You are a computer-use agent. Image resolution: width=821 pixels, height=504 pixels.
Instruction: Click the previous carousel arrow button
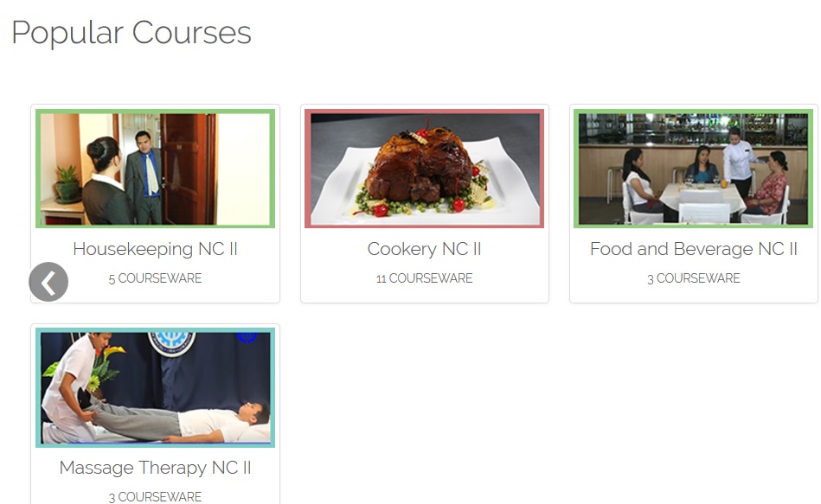(x=48, y=282)
